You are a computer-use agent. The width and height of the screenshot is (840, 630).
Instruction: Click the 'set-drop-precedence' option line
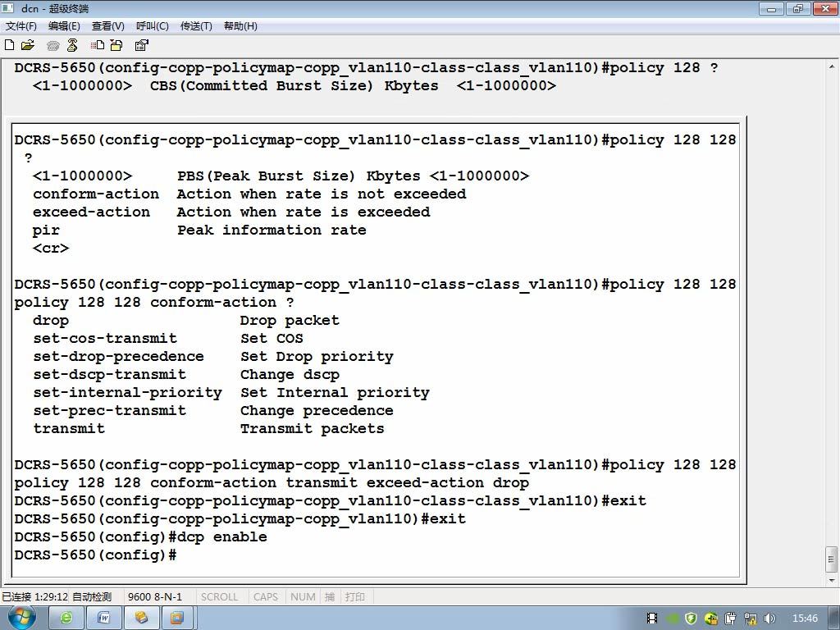click(x=212, y=356)
